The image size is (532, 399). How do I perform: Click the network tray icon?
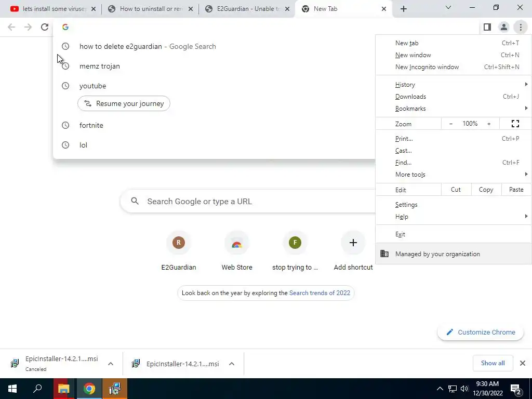453,389
